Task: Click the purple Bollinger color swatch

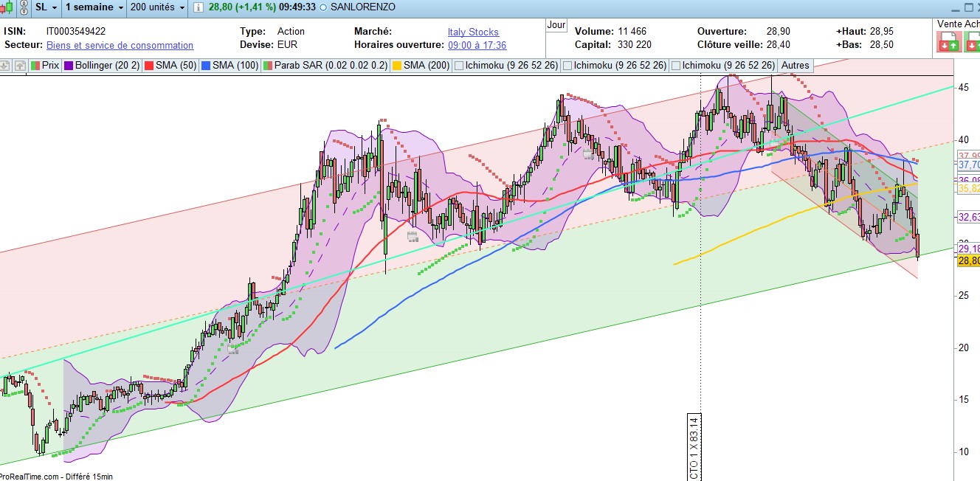Action: tap(69, 65)
